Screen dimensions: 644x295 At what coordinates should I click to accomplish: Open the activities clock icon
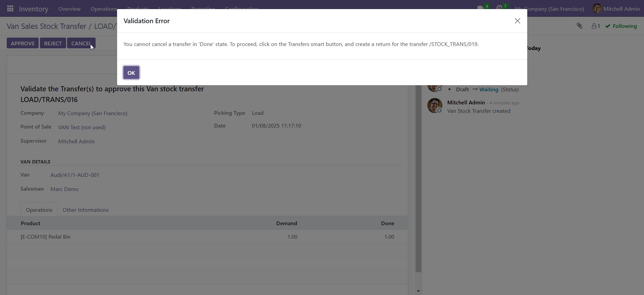(499, 8)
